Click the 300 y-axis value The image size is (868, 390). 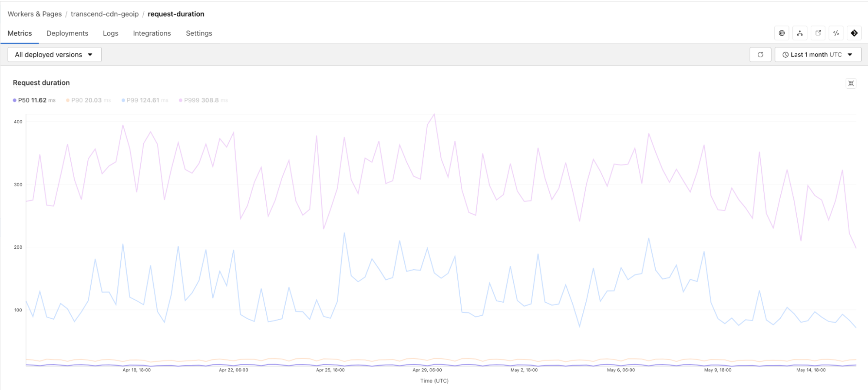(18, 185)
